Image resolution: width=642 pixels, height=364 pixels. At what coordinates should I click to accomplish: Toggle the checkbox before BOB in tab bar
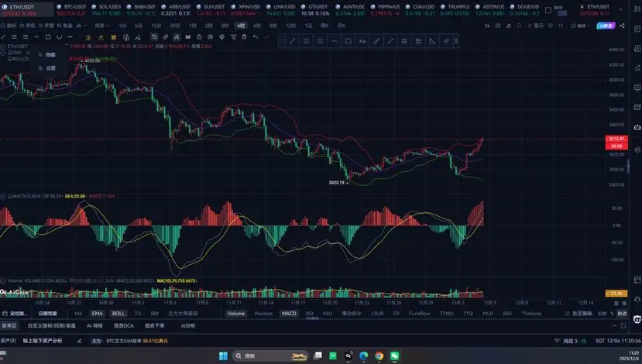click(x=548, y=9)
